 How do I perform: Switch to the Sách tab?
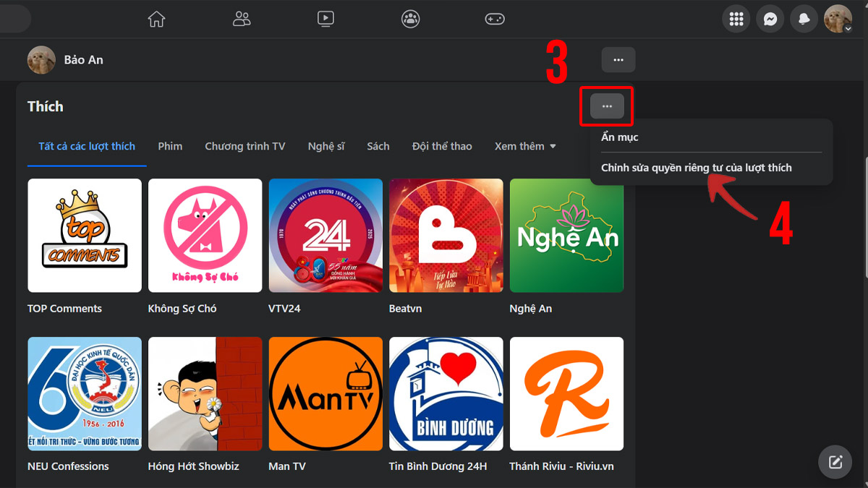[378, 146]
